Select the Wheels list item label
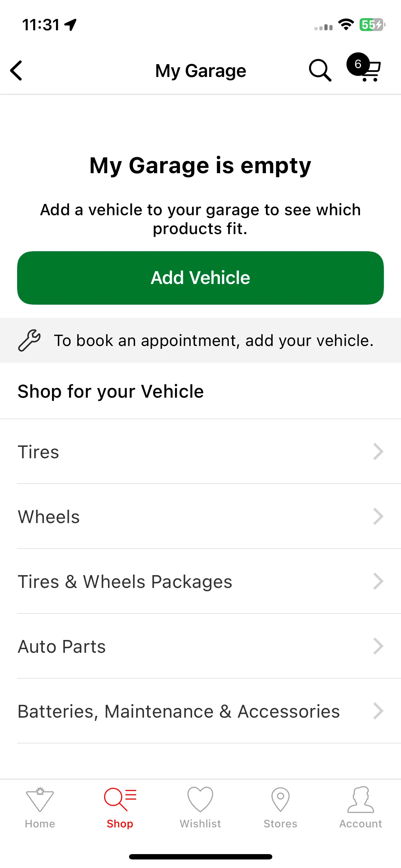 click(x=49, y=517)
